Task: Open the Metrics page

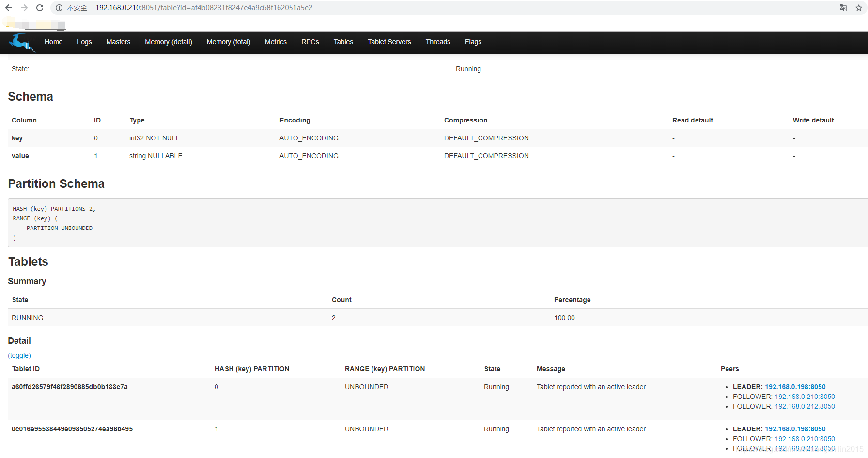Action: pyautogui.click(x=276, y=42)
